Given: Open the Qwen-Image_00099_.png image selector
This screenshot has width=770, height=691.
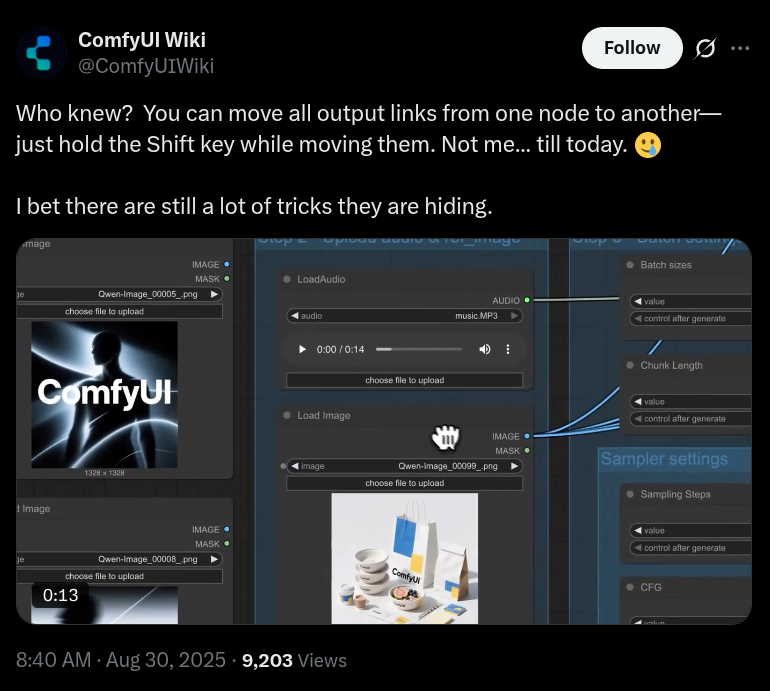Looking at the screenshot, I should (x=404, y=466).
